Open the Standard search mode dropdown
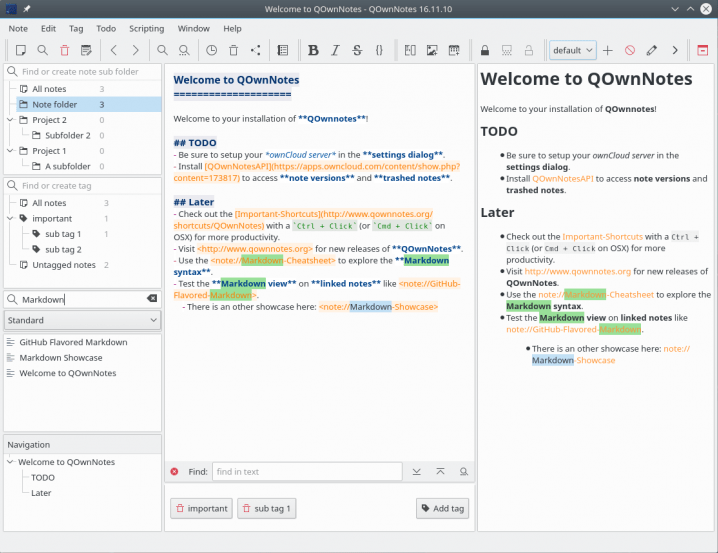 82,320
